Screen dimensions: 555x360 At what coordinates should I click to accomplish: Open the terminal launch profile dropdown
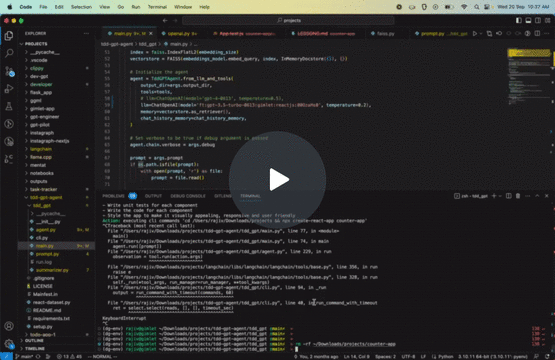click(500, 196)
